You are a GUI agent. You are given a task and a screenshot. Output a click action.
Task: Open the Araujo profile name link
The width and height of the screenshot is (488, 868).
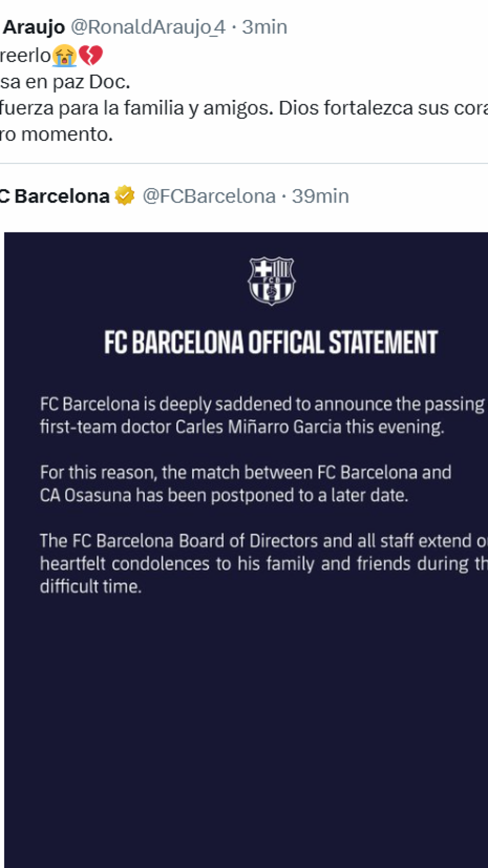tap(34, 27)
